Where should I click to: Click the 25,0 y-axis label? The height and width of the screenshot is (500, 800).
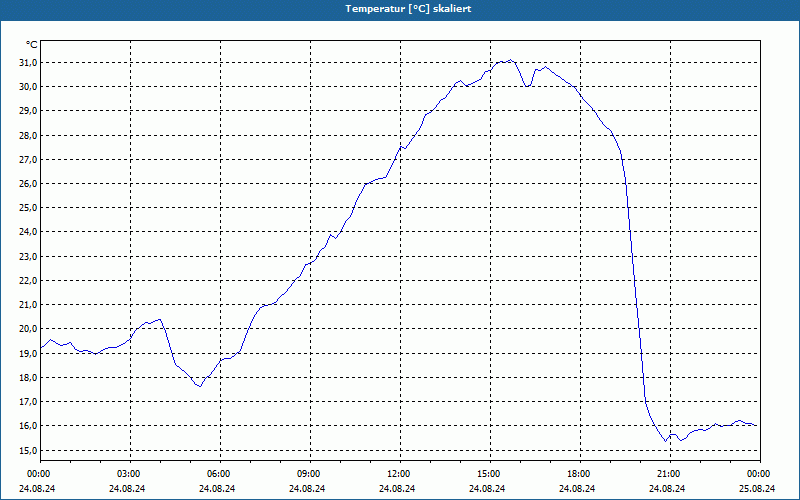click(x=28, y=208)
